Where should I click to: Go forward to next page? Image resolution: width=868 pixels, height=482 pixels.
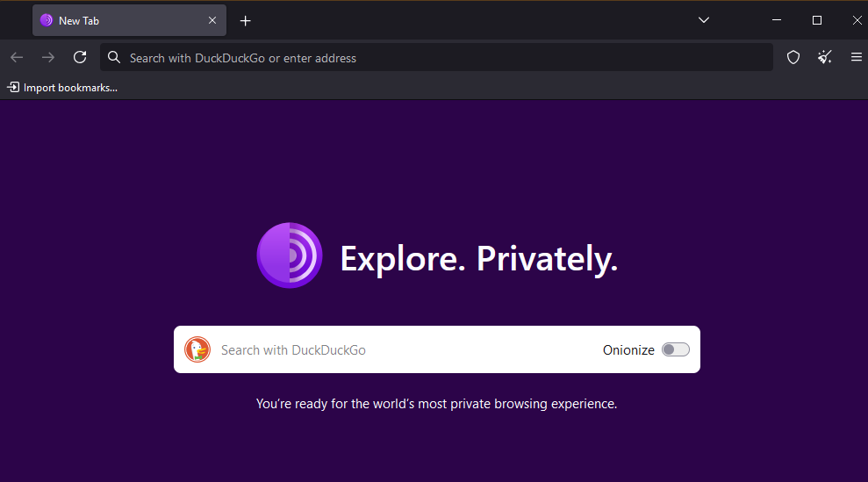pyautogui.click(x=48, y=57)
